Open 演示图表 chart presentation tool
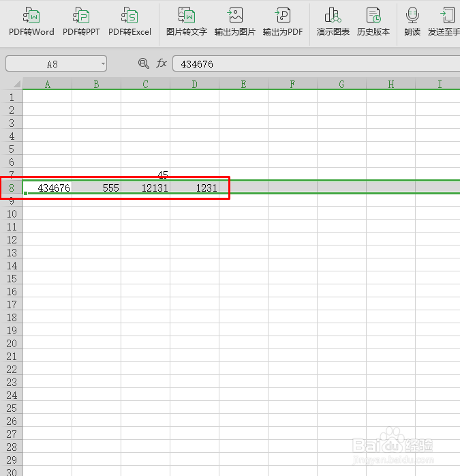 click(x=333, y=22)
